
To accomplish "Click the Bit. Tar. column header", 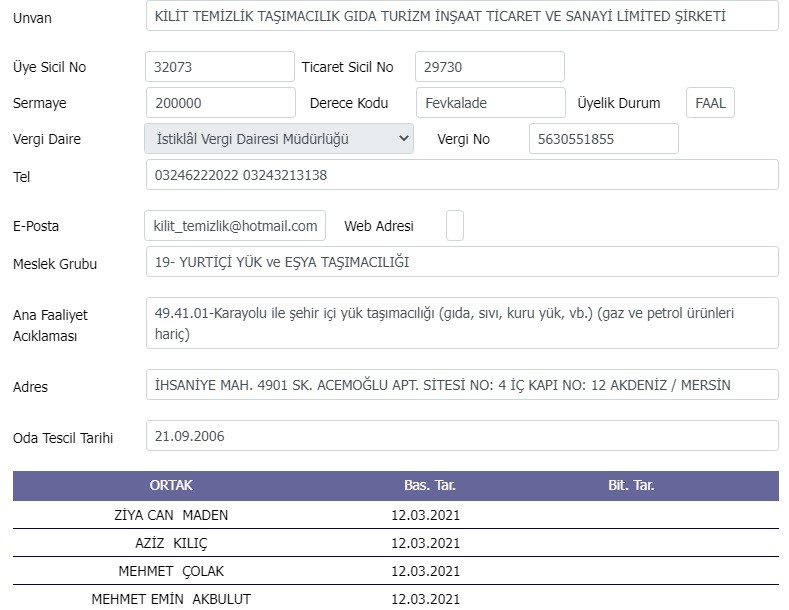I will click(631, 485).
